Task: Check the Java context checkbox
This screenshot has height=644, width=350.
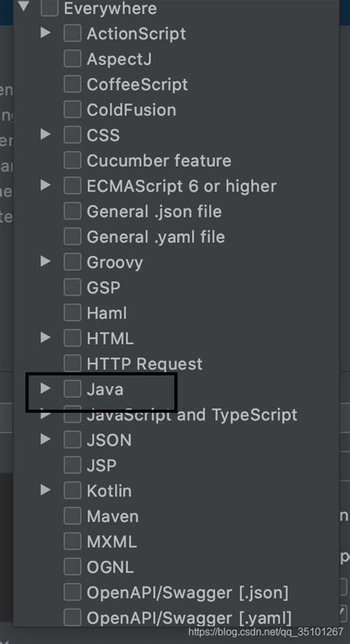Action: [x=72, y=389]
